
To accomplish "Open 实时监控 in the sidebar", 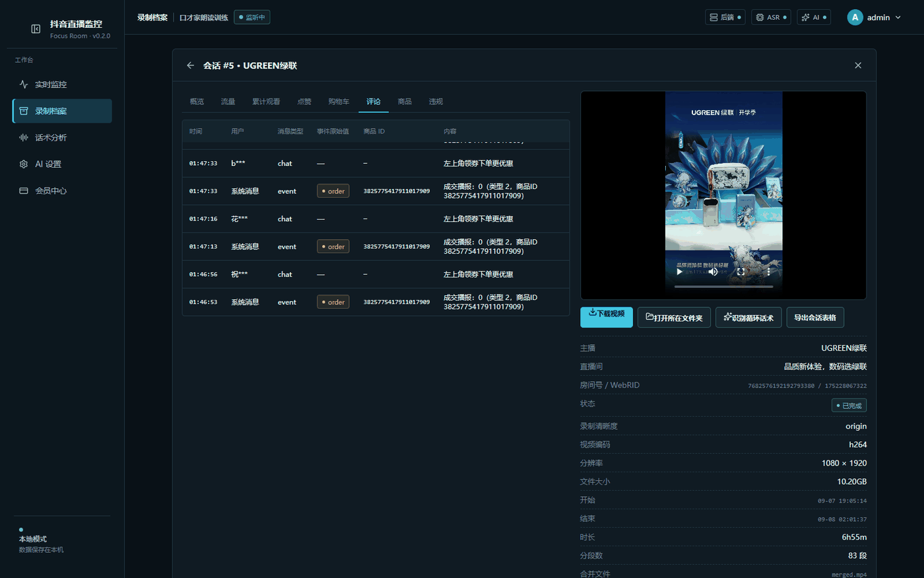I will 62,85.
